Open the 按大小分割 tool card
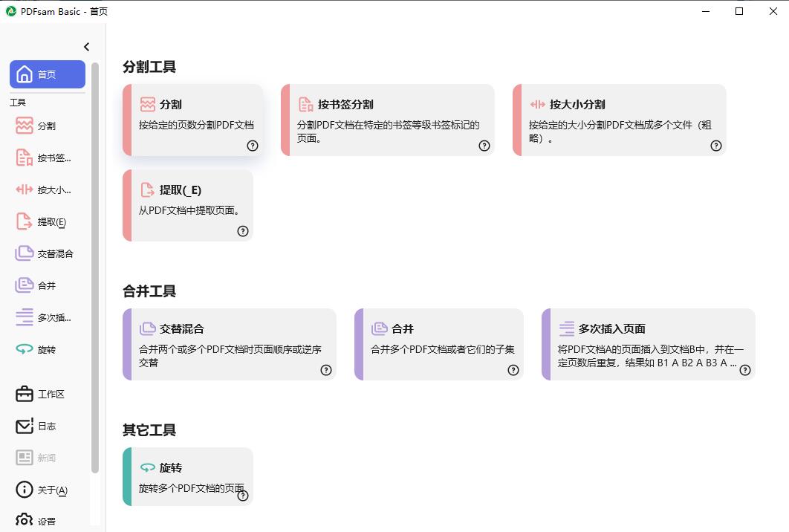This screenshot has height=532, width=789. pos(619,120)
